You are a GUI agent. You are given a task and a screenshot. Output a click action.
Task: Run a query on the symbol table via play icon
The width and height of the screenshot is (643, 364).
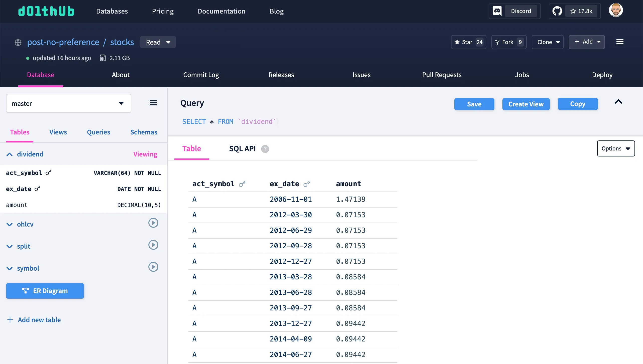point(153,267)
